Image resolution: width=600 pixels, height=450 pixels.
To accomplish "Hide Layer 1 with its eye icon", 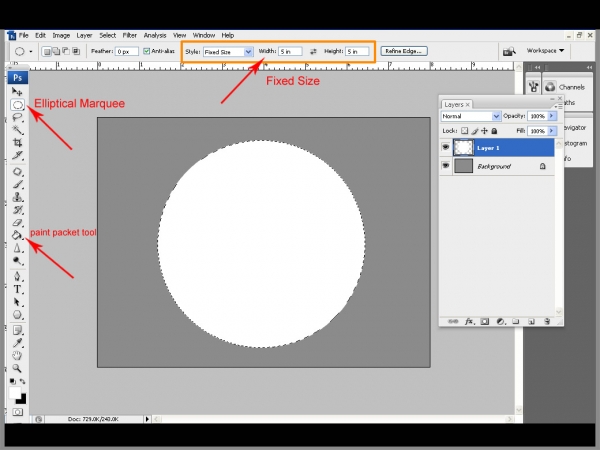I will 445,147.
